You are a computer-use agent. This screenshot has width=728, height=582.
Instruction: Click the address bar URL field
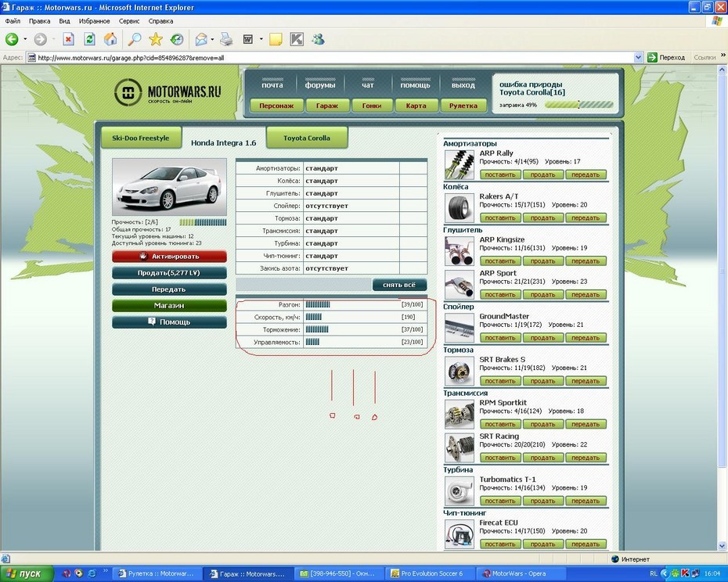330,58
